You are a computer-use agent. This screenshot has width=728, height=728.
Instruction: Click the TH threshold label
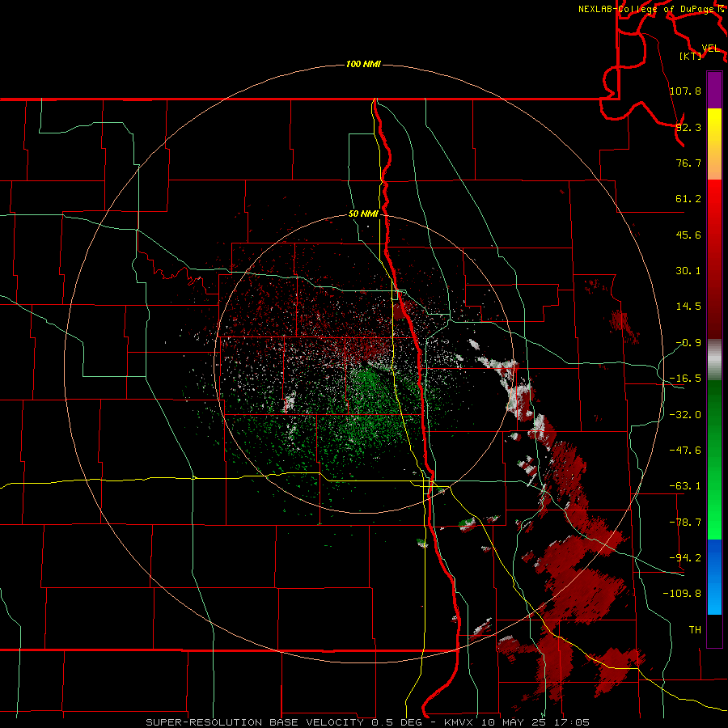(695, 629)
